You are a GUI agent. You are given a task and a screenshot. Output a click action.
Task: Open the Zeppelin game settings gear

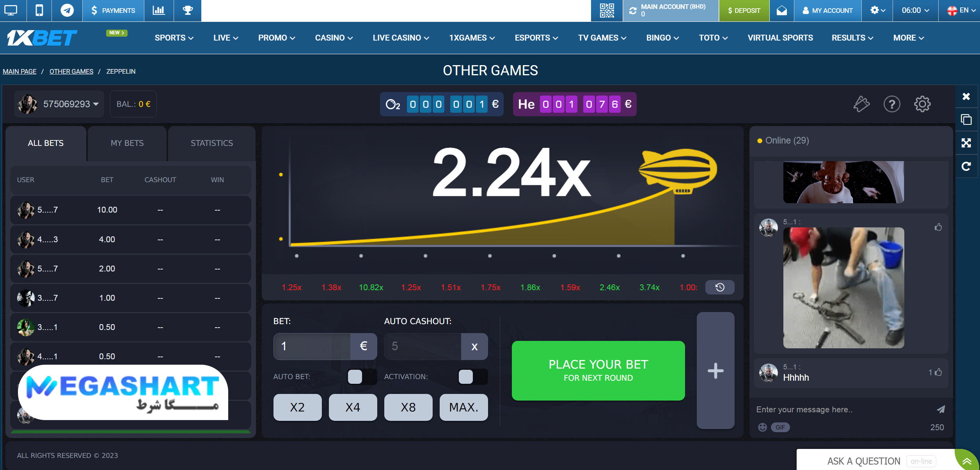[x=922, y=104]
